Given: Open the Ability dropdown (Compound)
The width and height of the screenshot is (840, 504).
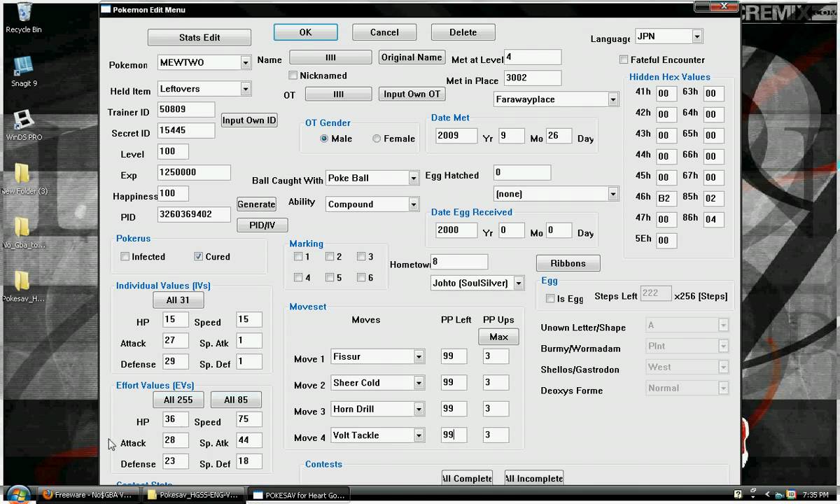Looking at the screenshot, I should (x=413, y=204).
